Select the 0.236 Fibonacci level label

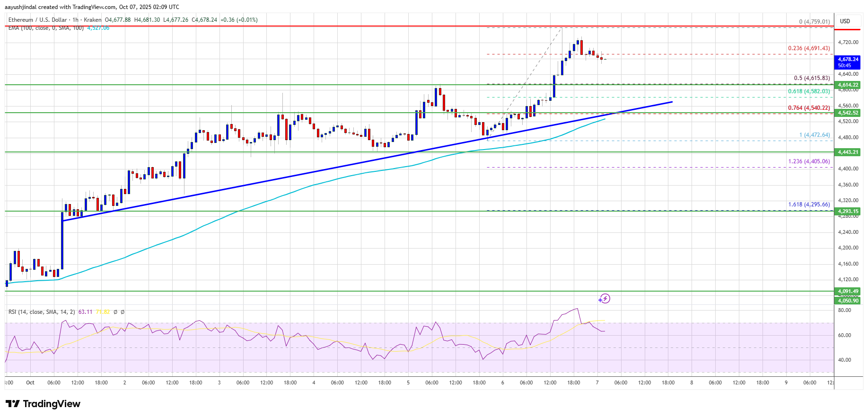pos(808,48)
